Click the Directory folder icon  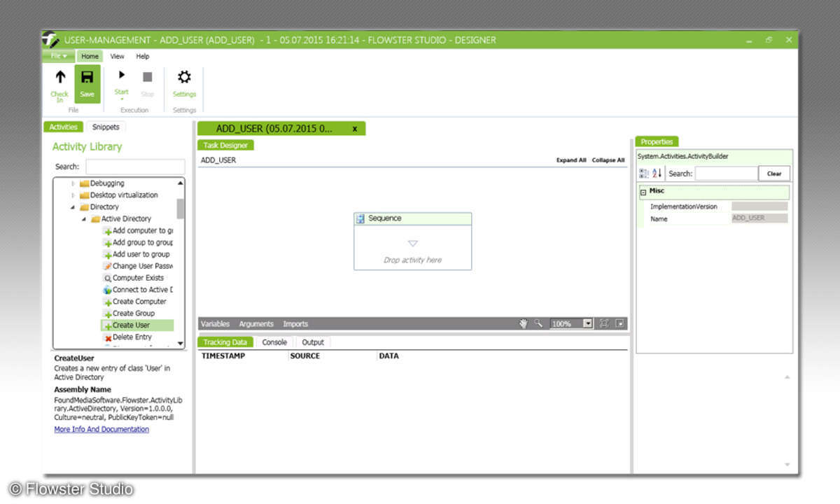click(x=84, y=207)
